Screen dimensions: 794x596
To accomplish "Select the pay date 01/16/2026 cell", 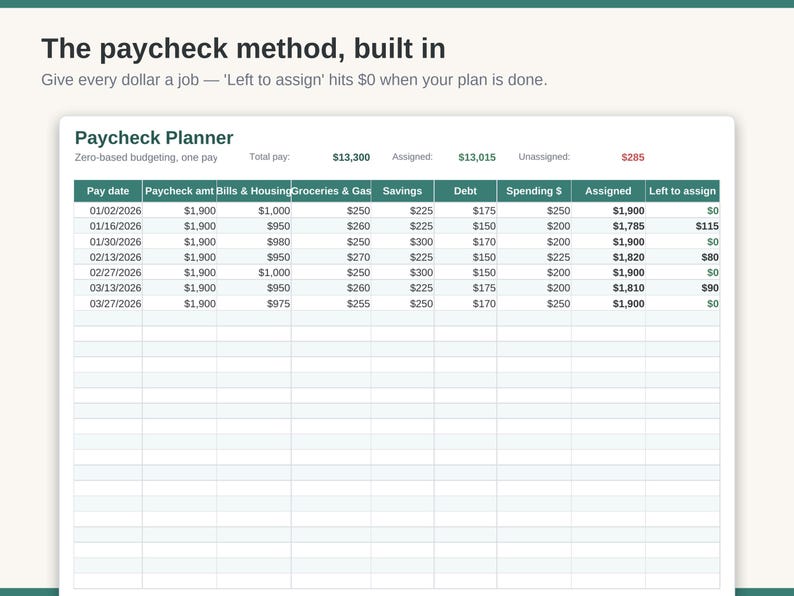I will [108, 226].
